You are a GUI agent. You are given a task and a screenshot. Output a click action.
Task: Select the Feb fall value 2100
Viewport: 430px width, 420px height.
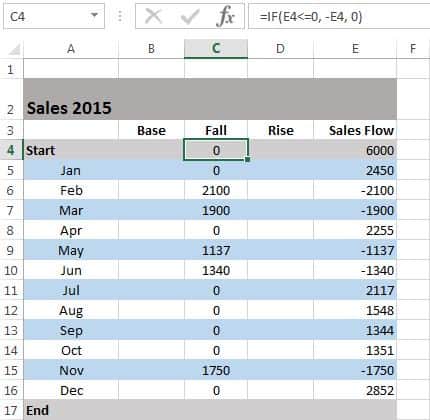click(216, 190)
